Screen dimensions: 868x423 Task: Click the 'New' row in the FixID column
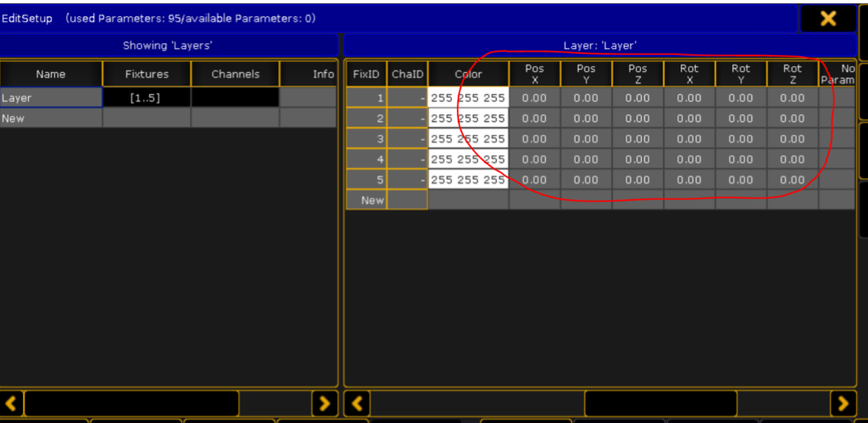tap(366, 200)
